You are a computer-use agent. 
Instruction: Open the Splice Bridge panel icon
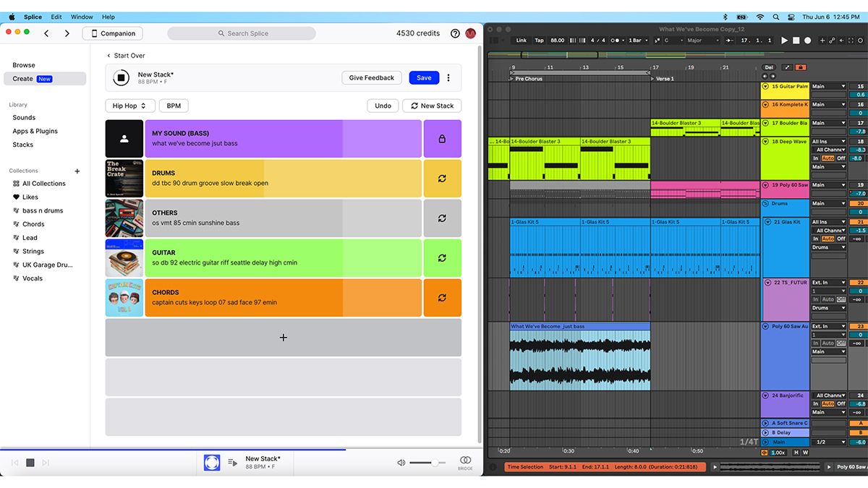coord(465,462)
